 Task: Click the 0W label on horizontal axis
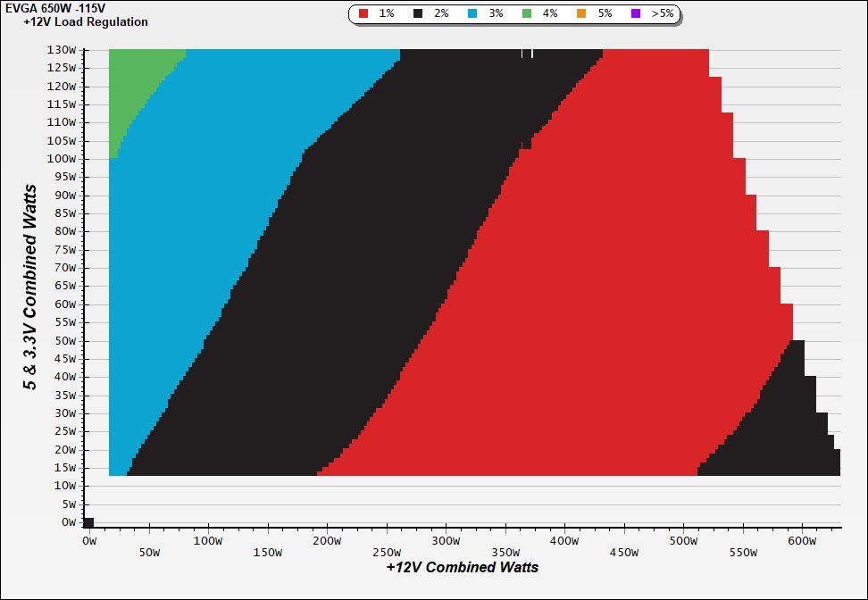89,541
